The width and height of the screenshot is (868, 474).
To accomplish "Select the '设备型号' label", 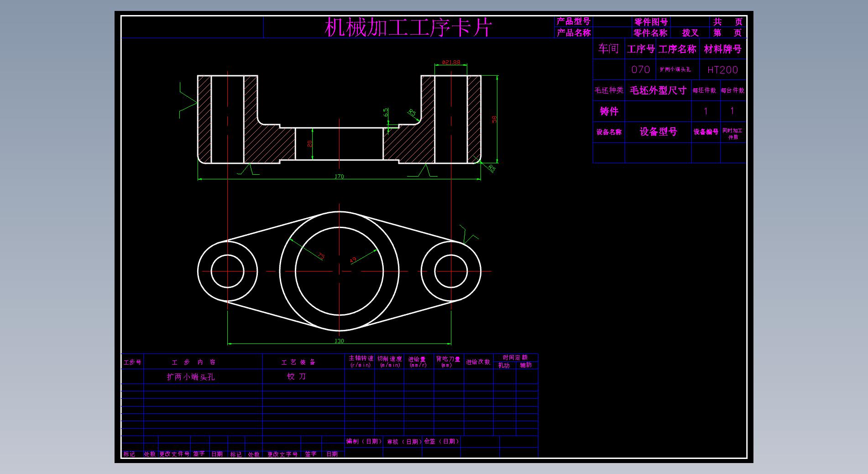I will 658,132.
